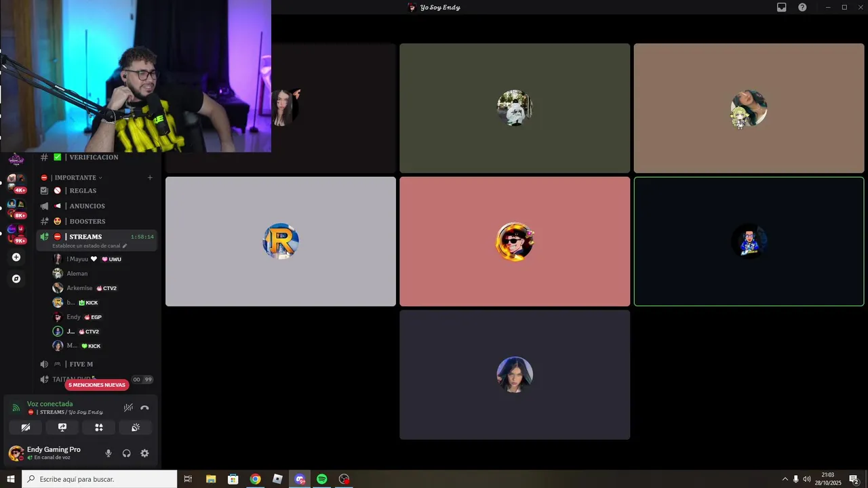
Task: Select the STREAMS voice channel
Action: tap(98, 237)
